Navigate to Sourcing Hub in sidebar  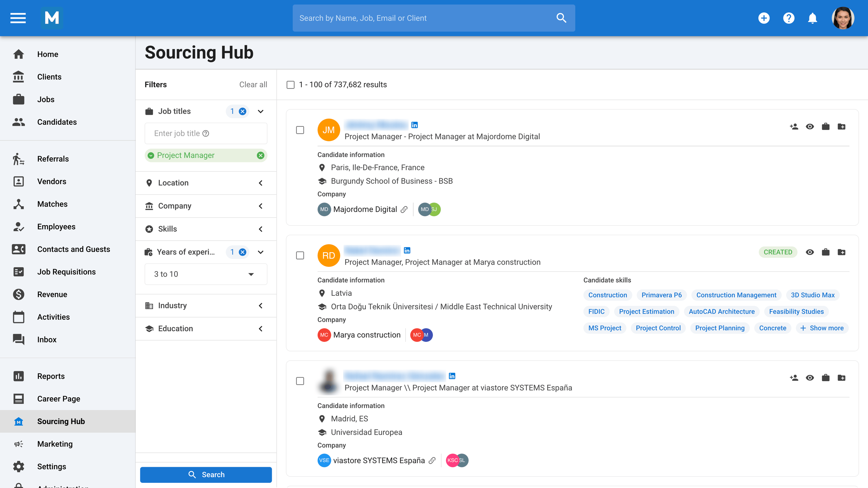click(x=61, y=421)
